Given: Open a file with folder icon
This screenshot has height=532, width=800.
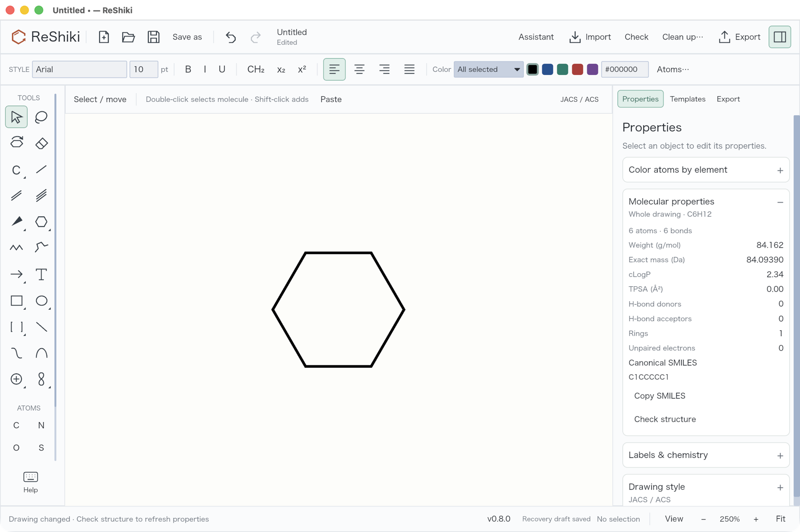Looking at the screenshot, I should [128, 37].
